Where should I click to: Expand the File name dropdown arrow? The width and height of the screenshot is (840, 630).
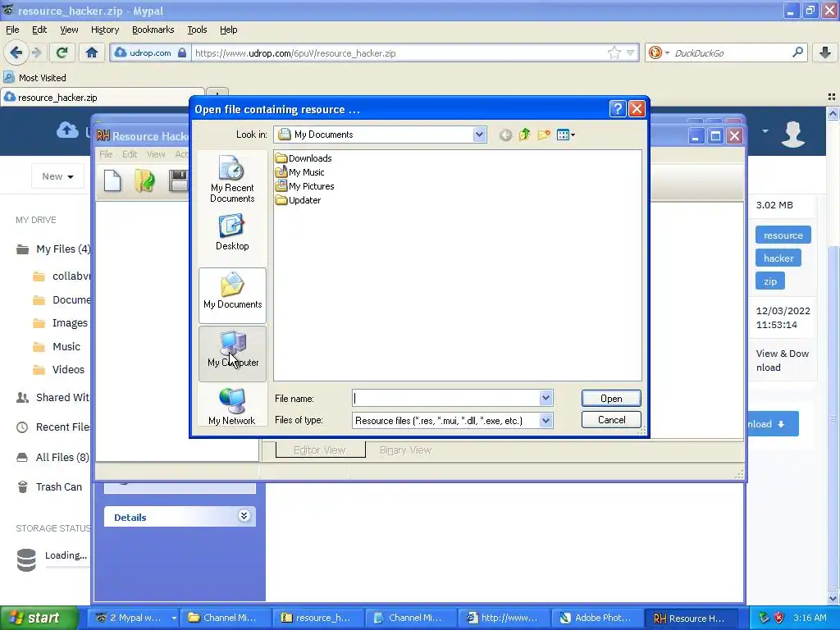click(546, 398)
